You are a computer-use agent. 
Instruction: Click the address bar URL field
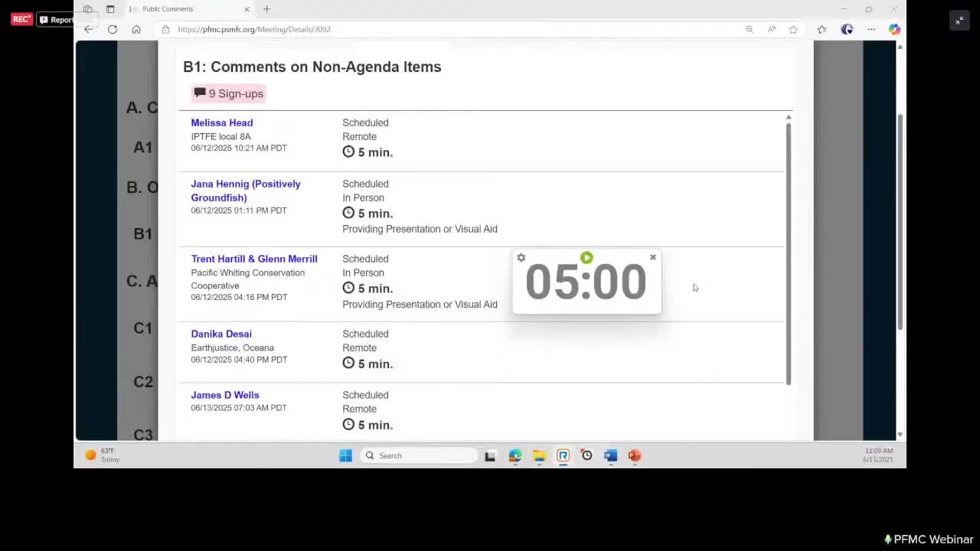pyautogui.click(x=452, y=29)
